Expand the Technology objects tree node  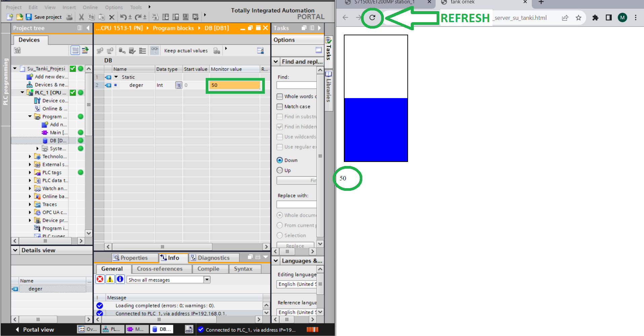(x=30, y=157)
